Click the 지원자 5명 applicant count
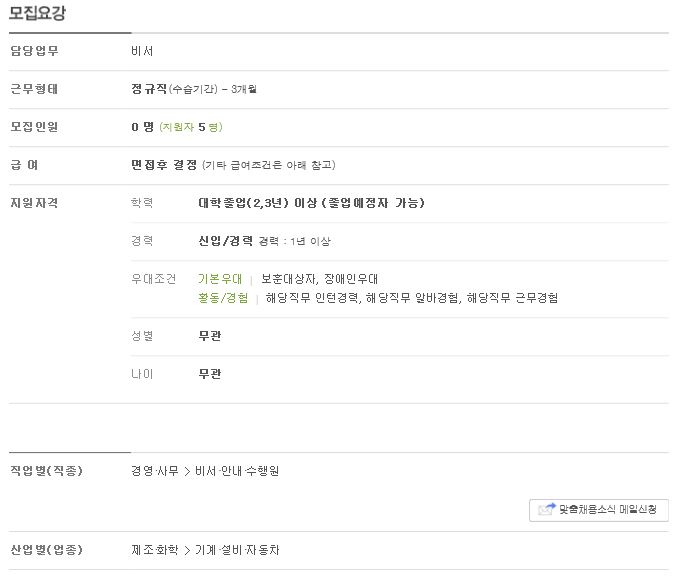This screenshot has height=578, width=685. (191, 127)
